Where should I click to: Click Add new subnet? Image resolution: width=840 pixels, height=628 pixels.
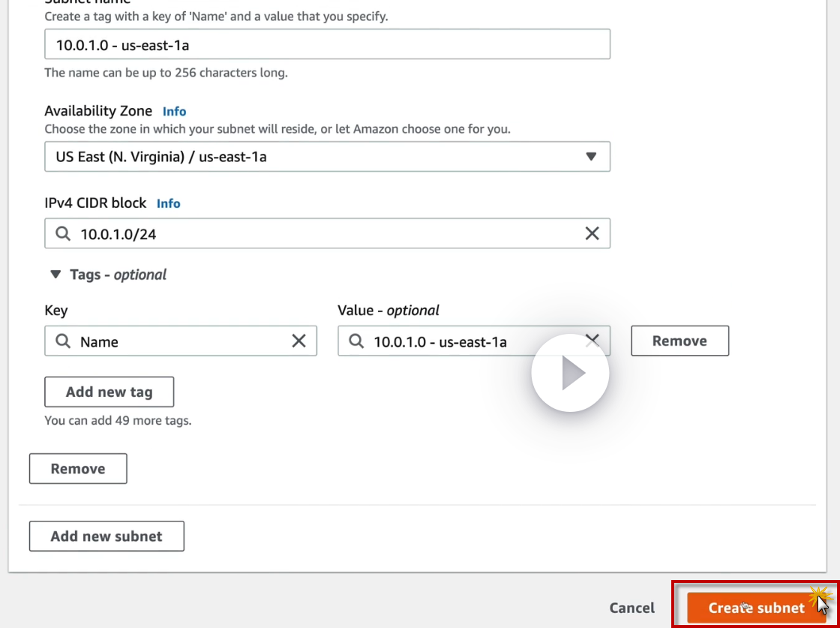pos(106,536)
